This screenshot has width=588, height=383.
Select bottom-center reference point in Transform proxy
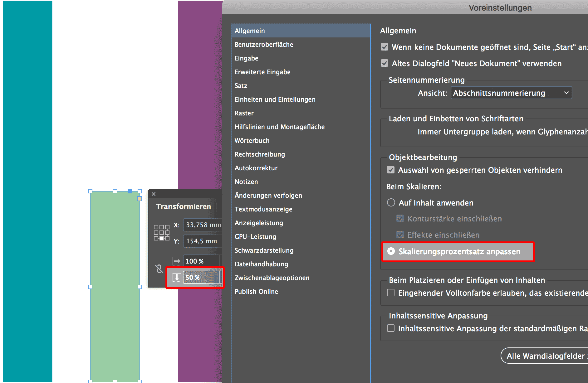(162, 238)
